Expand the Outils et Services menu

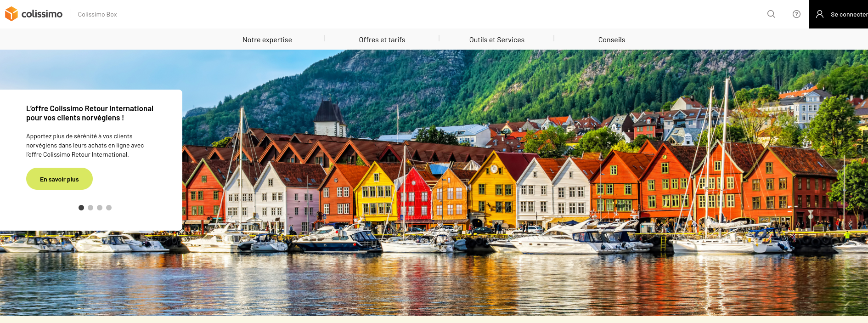click(x=497, y=40)
